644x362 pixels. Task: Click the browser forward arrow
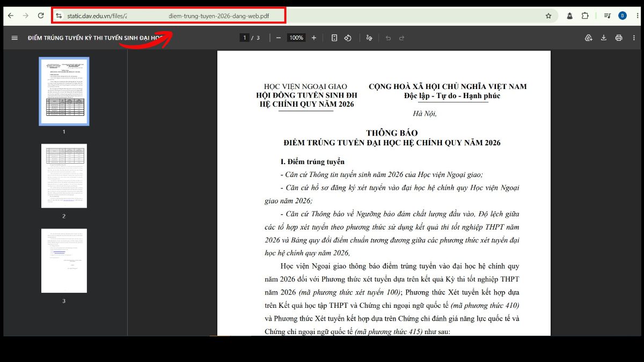26,16
